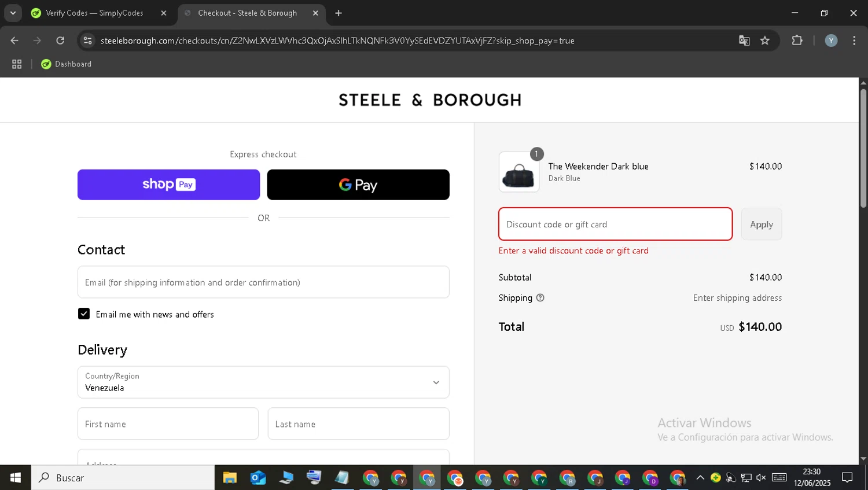Focus the discount code or gift card field
Image resolution: width=868 pixels, height=490 pixels.
(x=616, y=224)
